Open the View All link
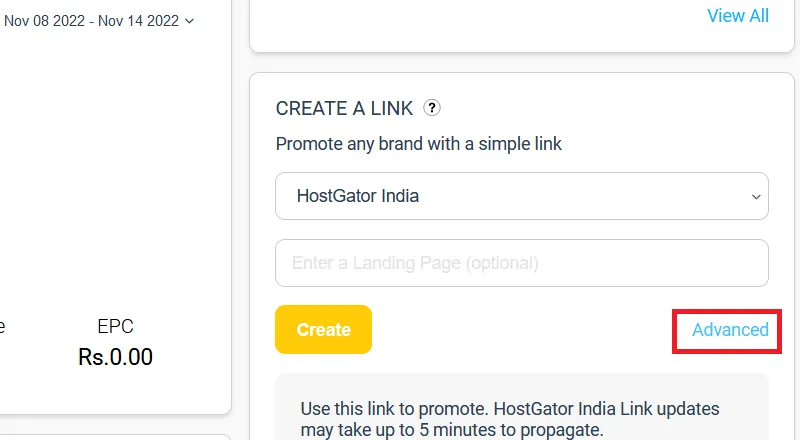This screenshot has width=800, height=440. (x=738, y=16)
